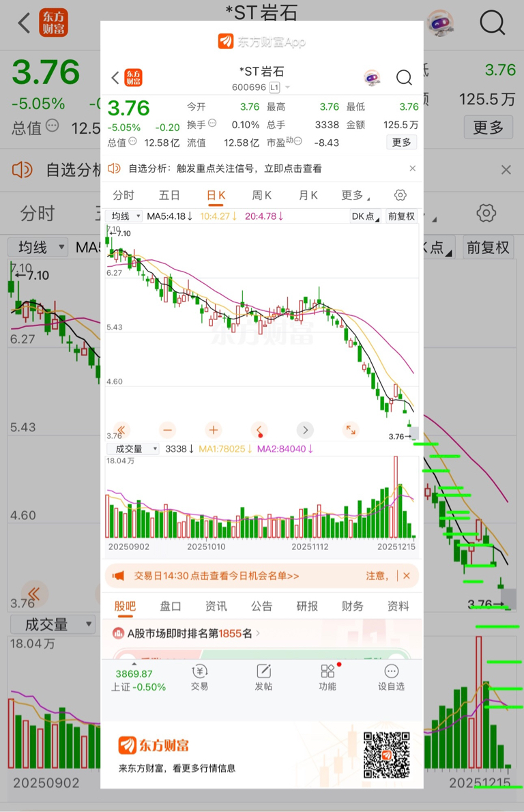Image resolution: width=524 pixels, height=812 pixels.
Task: Open background window's search magnifier
Action: (492, 23)
